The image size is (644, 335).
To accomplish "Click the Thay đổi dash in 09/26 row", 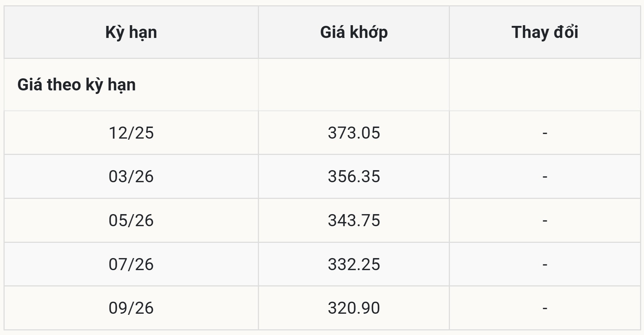I will point(545,308).
